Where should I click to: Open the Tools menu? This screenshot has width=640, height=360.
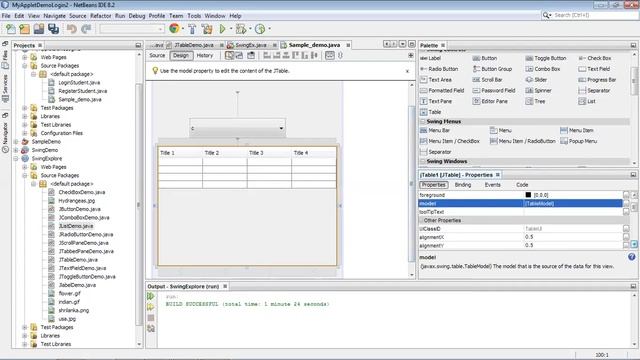click(194, 16)
